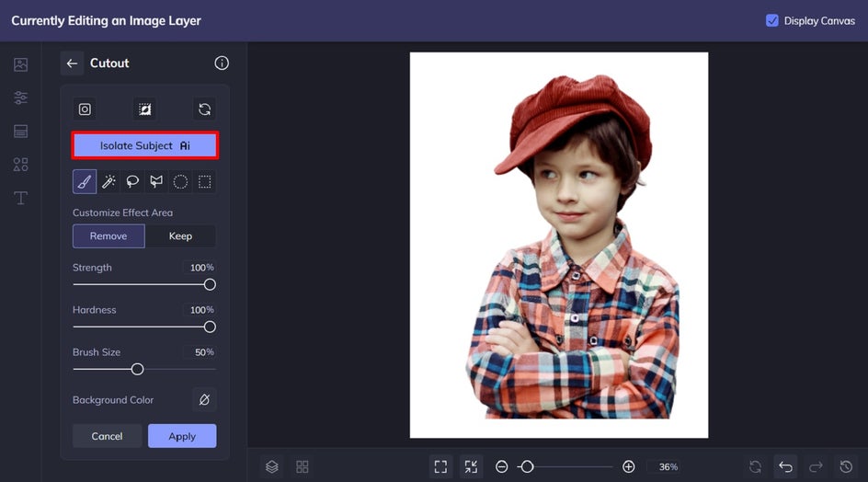
Task: Click the zoom in plus icon
Action: pos(628,466)
